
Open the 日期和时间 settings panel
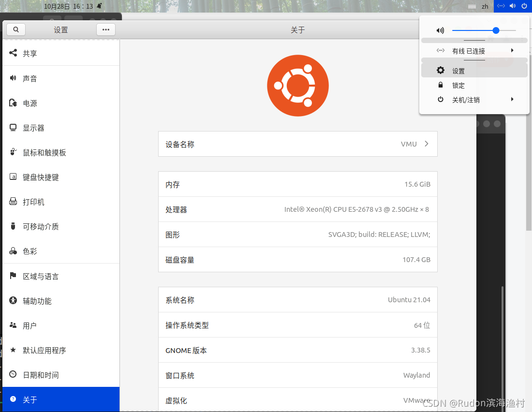(61, 375)
